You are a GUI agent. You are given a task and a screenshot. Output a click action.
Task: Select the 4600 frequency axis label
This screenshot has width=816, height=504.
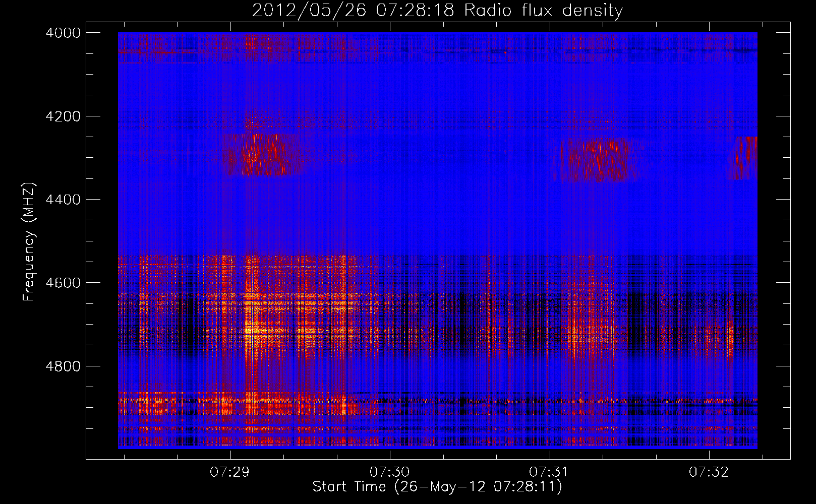coord(63,283)
